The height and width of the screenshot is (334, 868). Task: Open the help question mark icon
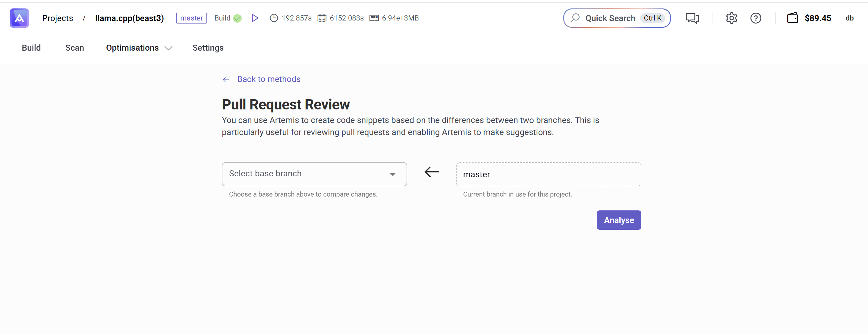coord(756,18)
